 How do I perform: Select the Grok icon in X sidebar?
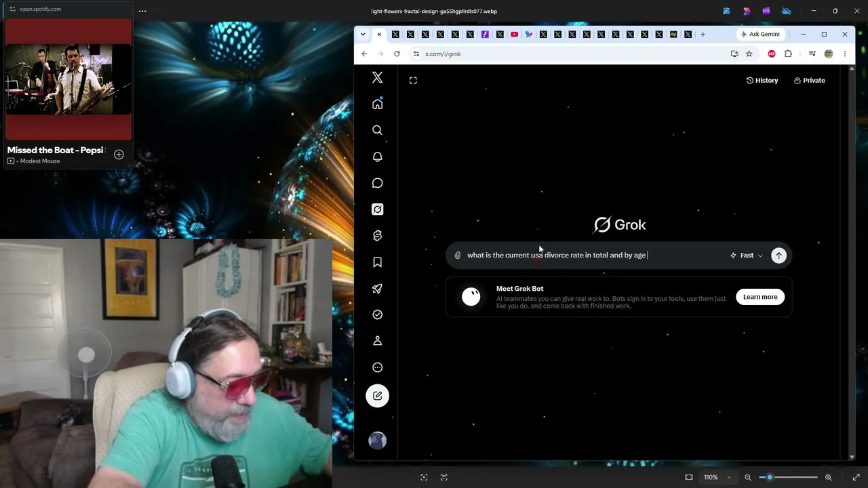[x=378, y=209]
